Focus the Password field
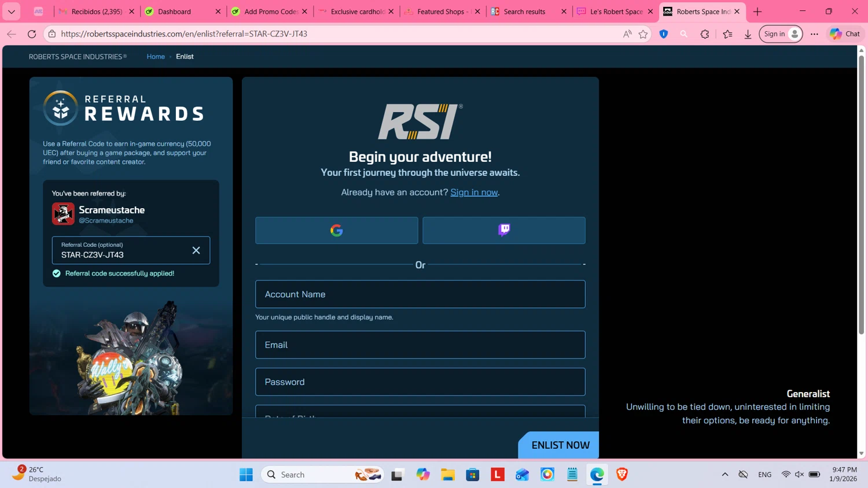868x488 pixels. (x=420, y=382)
